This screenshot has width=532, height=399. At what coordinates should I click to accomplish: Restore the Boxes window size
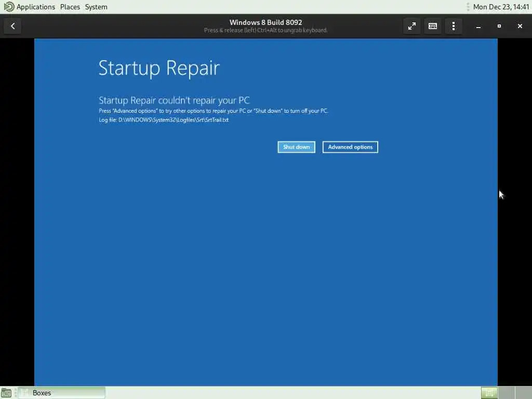[499, 26]
